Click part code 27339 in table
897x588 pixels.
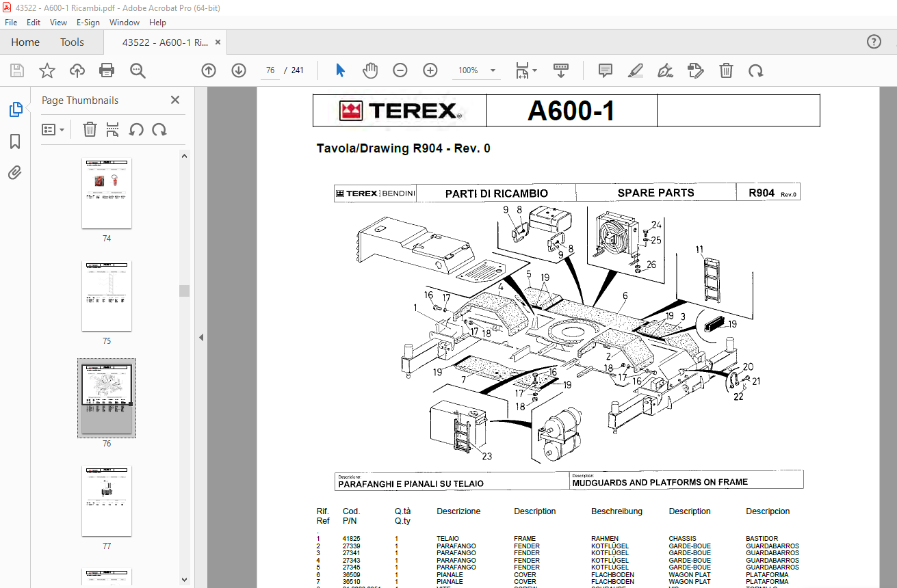coord(351,546)
